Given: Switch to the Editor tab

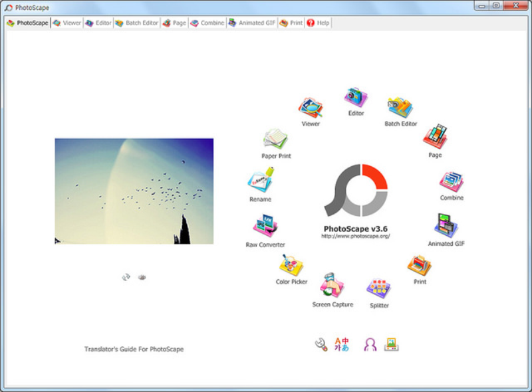Looking at the screenshot, I should pyautogui.click(x=100, y=22).
